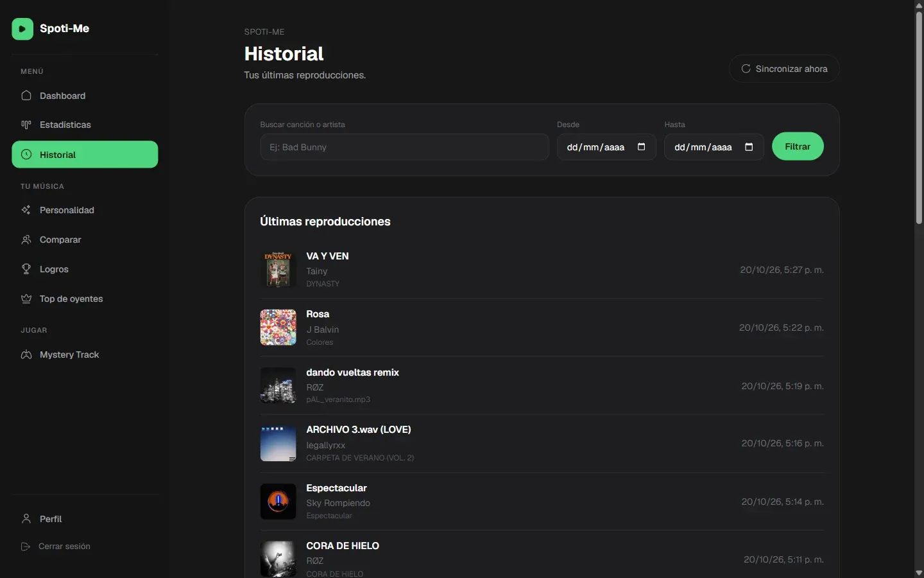Screen dimensions: 924x578
Task: Focus the Buscar canción o artista field
Action: pyautogui.click(x=404, y=147)
